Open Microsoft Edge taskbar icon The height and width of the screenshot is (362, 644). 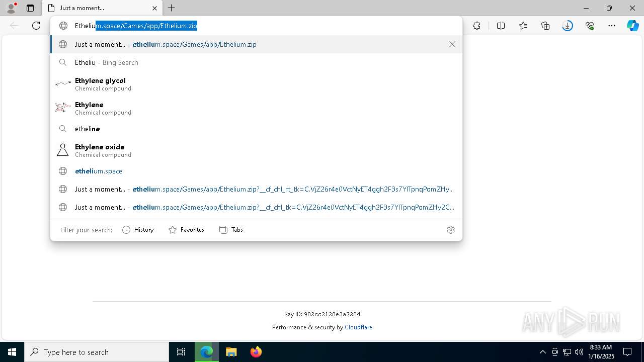(207, 352)
